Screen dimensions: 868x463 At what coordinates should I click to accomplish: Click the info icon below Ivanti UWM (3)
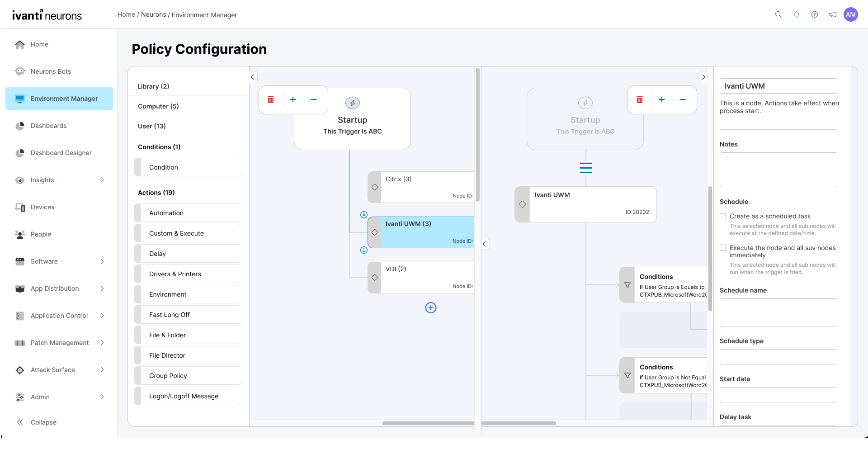[364, 250]
